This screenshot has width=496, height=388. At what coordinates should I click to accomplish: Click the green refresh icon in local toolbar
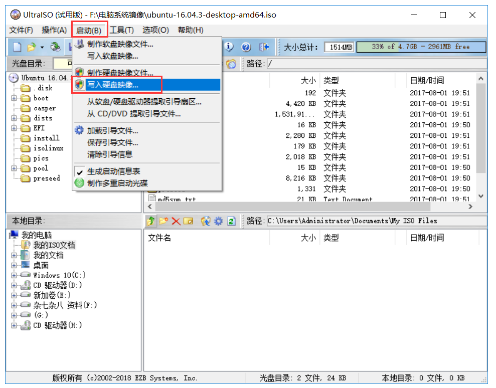click(231, 221)
